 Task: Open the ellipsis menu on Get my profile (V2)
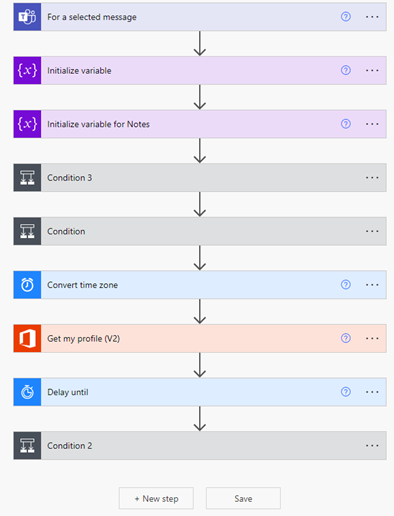pos(372,338)
